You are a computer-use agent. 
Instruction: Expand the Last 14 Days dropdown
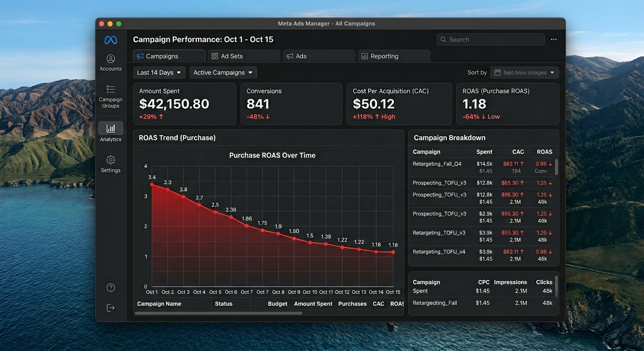coord(159,73)
